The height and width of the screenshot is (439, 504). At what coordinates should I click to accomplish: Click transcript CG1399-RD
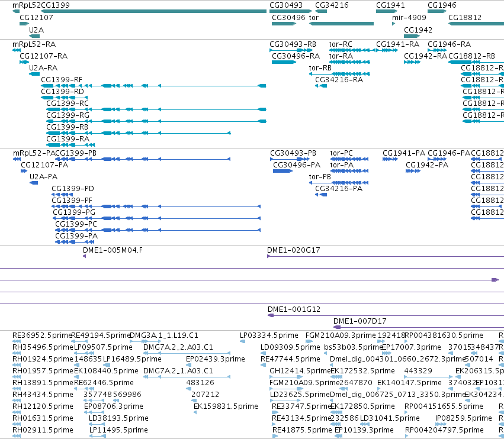click(62, 92)
